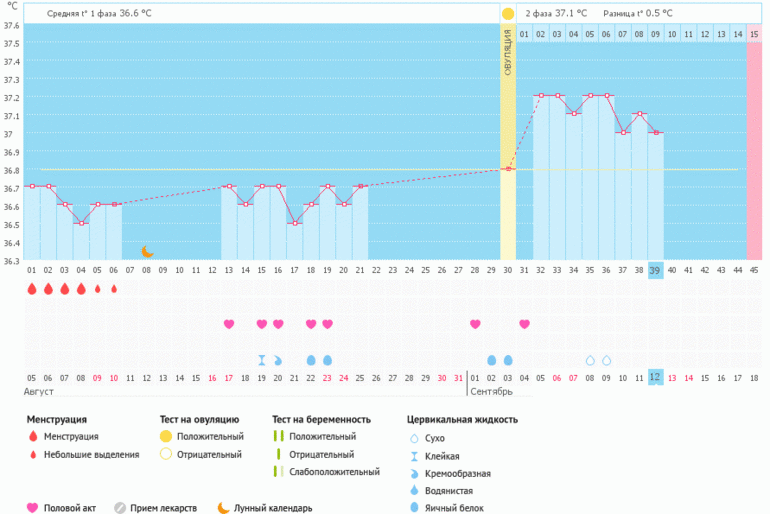The height and width of the screenshot is (514, 770).
Task: Select the menstruation drop under cycle day 01
Action: pos(32,289)
